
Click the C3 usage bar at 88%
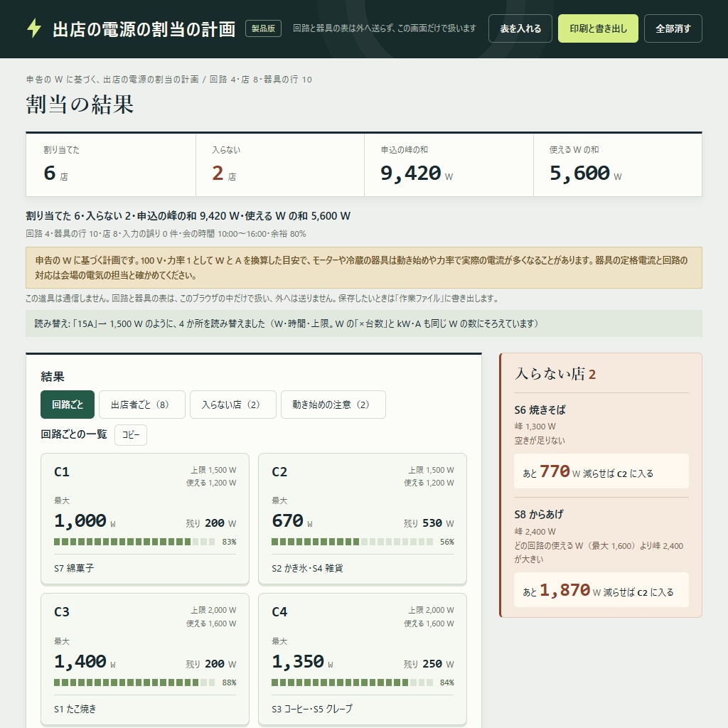pos(134,682)
